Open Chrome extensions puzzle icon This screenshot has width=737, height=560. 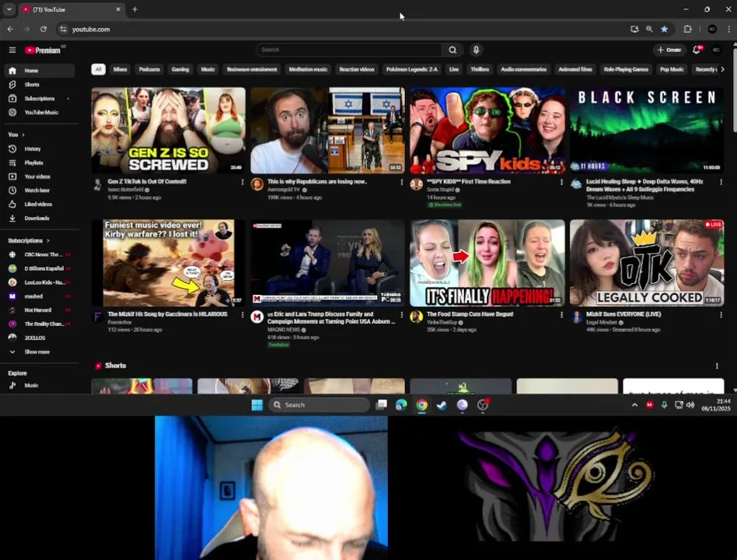coord(688,29)
